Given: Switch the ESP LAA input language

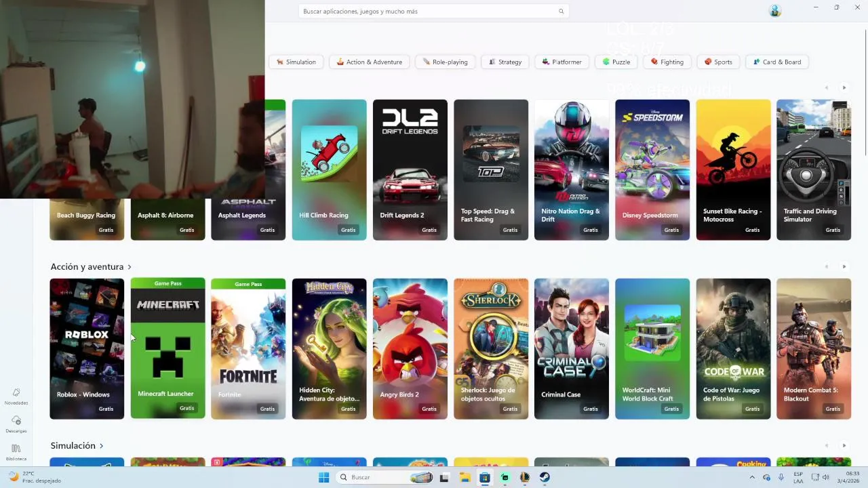Looking at the screenshot, I should (798, 477).
